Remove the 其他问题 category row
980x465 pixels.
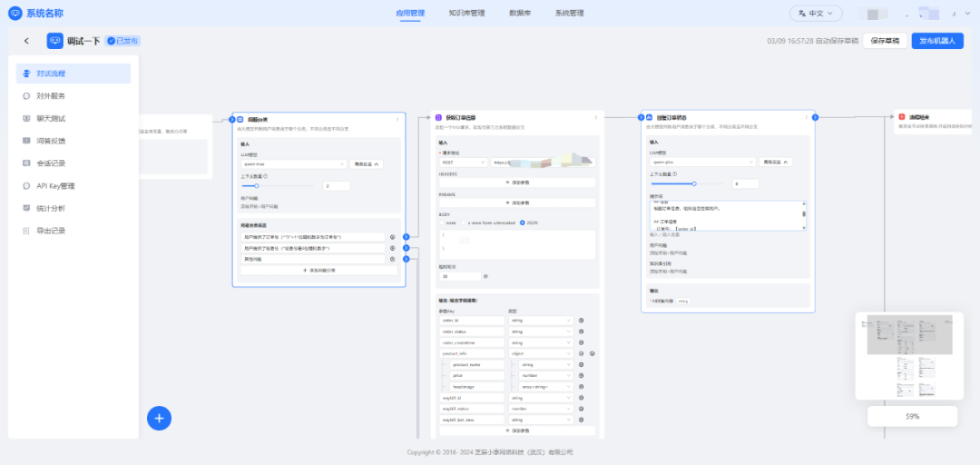point(393,259)
